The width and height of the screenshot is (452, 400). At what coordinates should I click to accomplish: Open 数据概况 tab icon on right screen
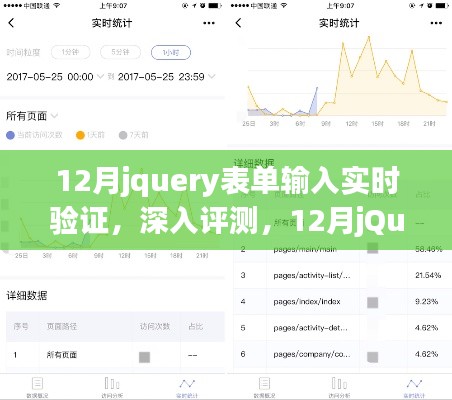(x=264, y=383)
